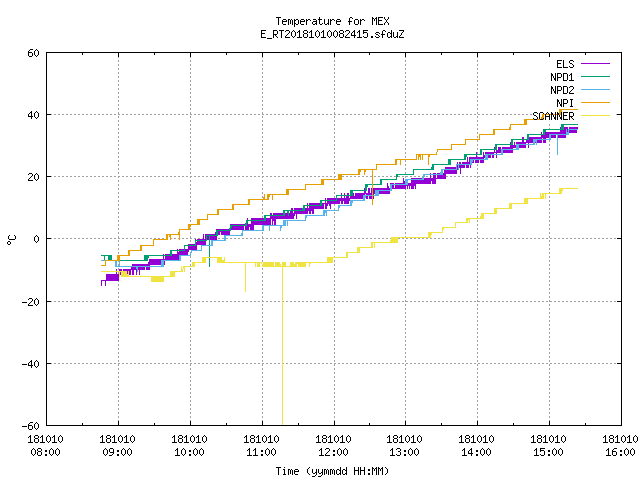Click the x-axis tick label 09:00
Viewport: 640px width, 480px height.
tap(118, 452)
